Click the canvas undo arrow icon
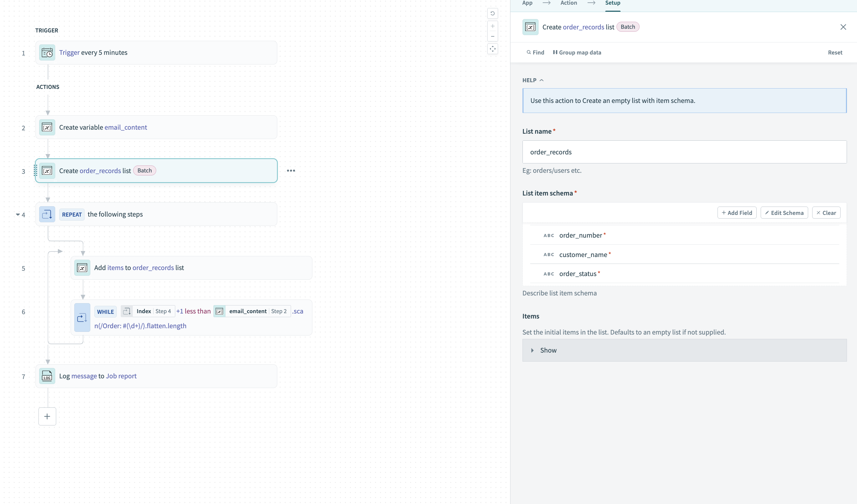Viewport: 857px width, 504px height. (x=492, y=13)
